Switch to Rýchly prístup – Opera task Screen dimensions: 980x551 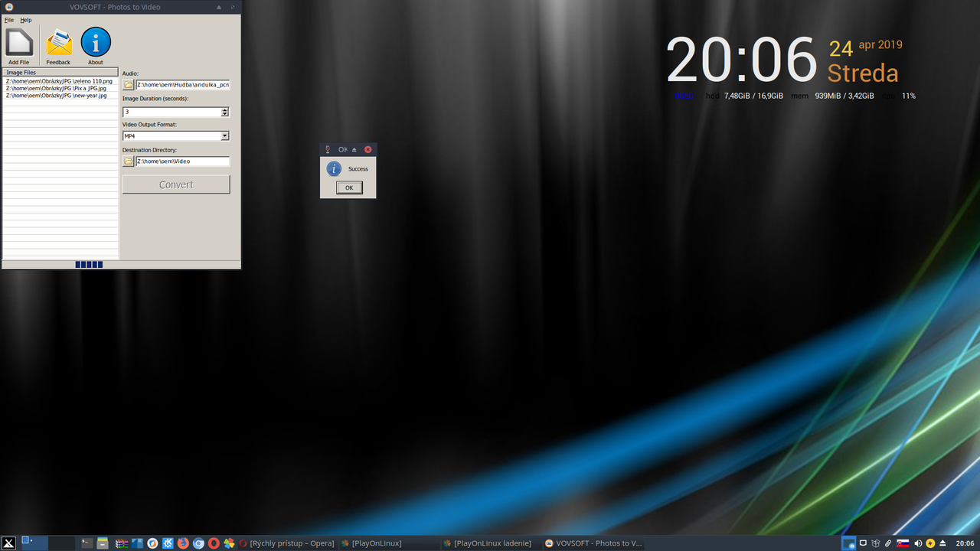(x=287, y=543)
